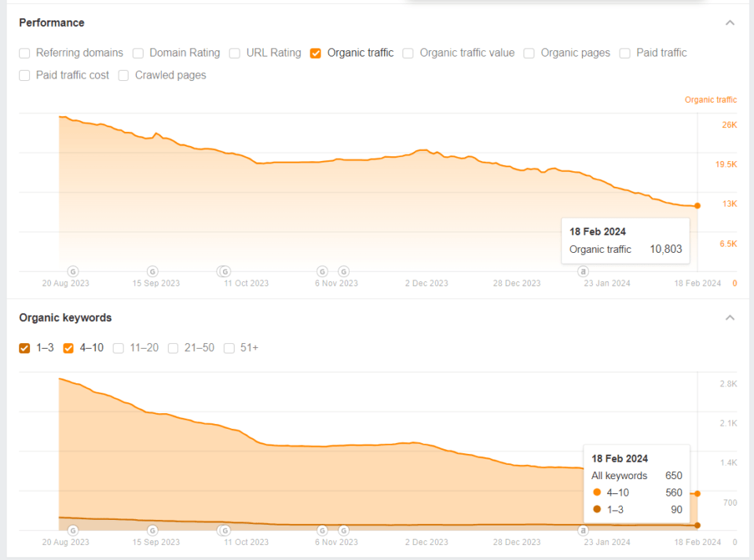
Task: Click the 26K axis label on Performance chart
Action: [729, 125]
